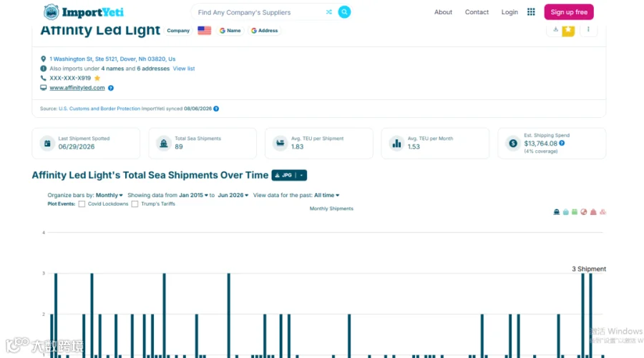
Task: Open U.S. Customs and Border Protection link
Action: pyautogui.click(x=99, y=109)
